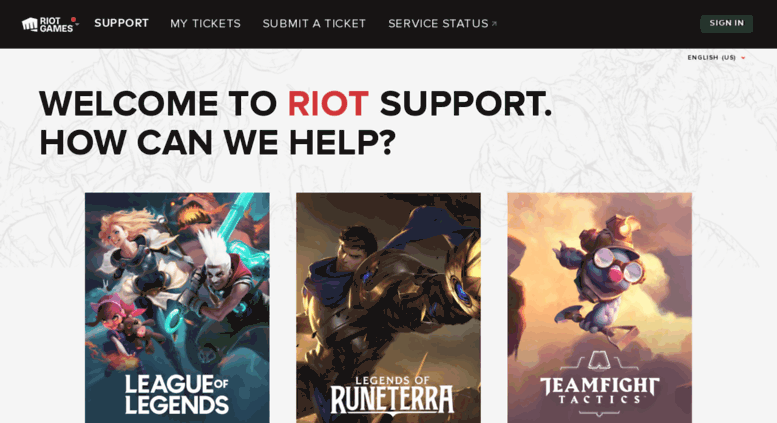Click the Legends of Runeterra wordmark logo
Screen dimensions: 777x423
point(392,394)
